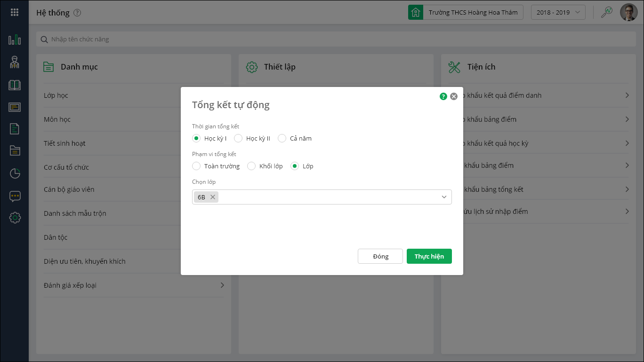Choose the Toàn trường scope option

point(196,166)
